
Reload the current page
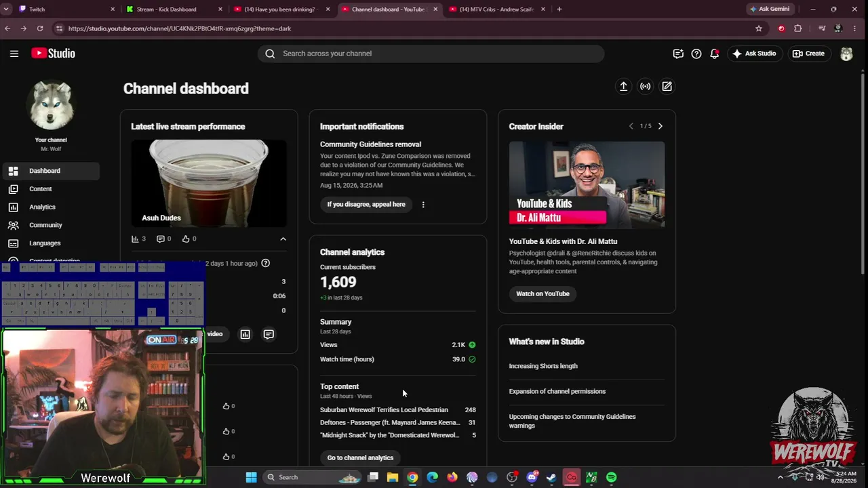(x=40, y=28)
